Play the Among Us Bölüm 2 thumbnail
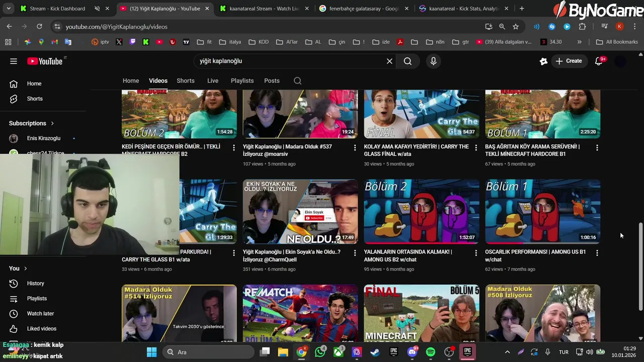The height and width of the screenshot is (362, 644). click(x=422, y=212)
